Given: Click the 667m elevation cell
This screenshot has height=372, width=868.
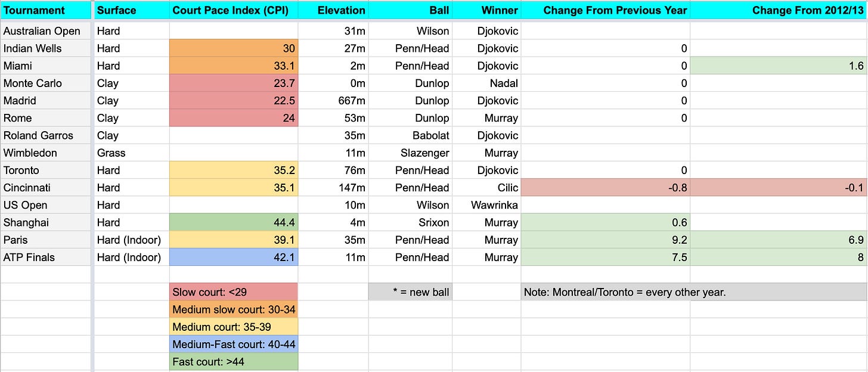Looking at the screenshot, I should coord(333,100).
